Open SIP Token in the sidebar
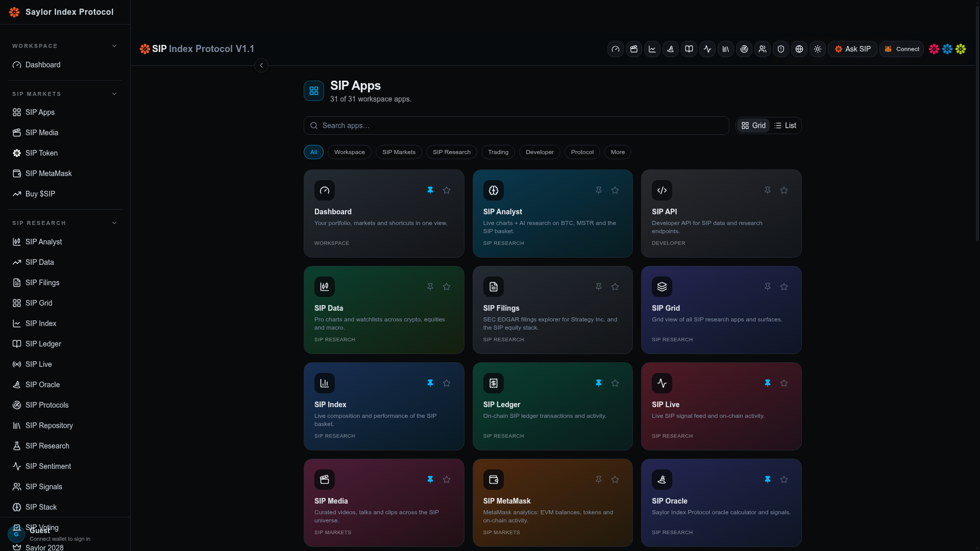This screenshot has height=551, width=980. 65,153
